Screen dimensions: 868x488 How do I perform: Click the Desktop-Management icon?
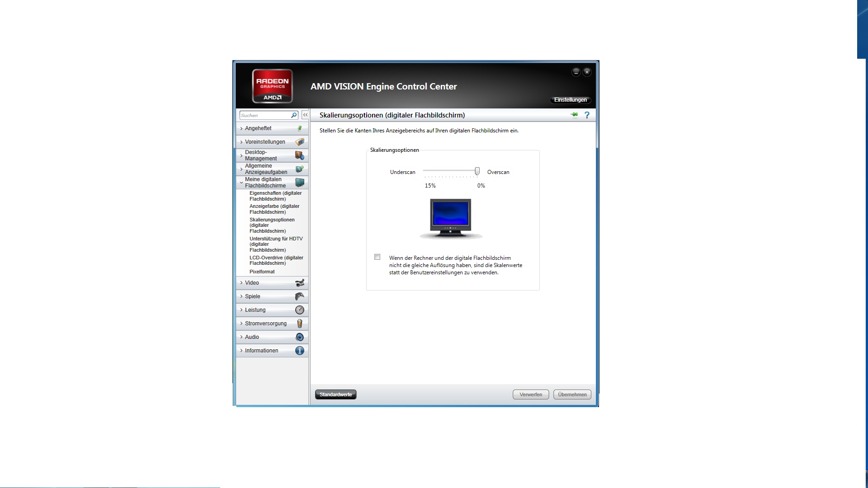point(299,155)
